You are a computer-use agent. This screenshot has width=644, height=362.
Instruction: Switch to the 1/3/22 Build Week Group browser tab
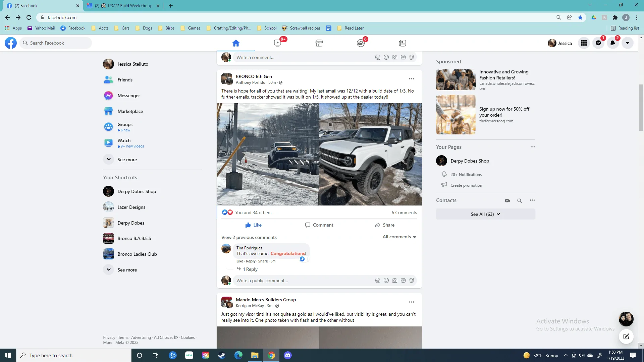(123, 6)
